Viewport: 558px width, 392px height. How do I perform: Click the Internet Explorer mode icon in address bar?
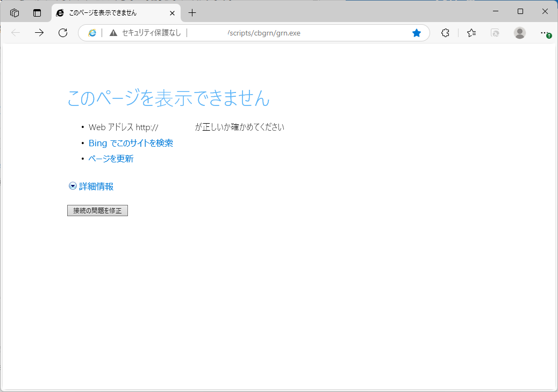(x=92, y=33)
